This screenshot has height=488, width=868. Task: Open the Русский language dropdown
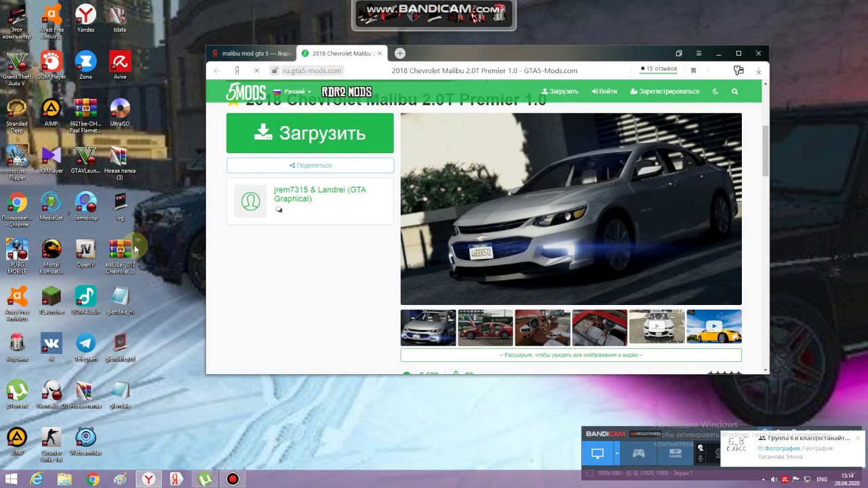[292, 91]
